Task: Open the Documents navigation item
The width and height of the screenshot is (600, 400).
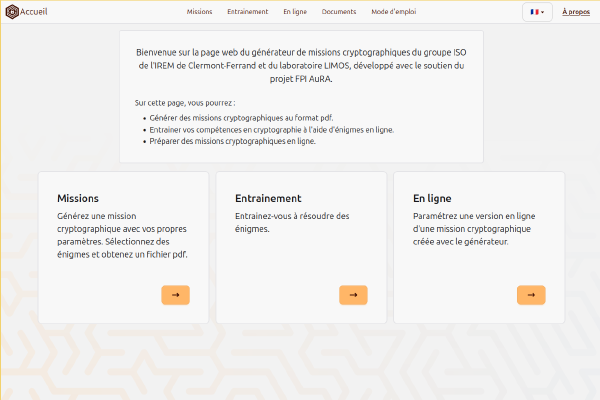Action: tap(339, 12)
